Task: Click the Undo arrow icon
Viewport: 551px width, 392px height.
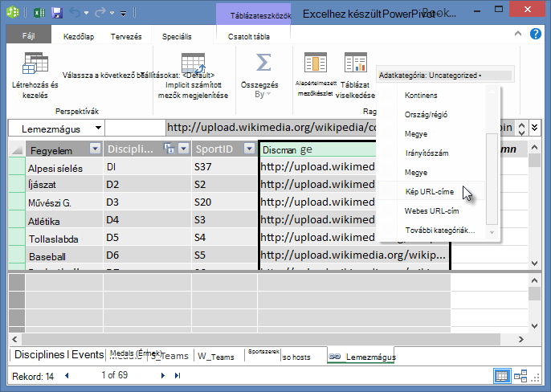Action: pyautogui.click(x=75, y=13)
